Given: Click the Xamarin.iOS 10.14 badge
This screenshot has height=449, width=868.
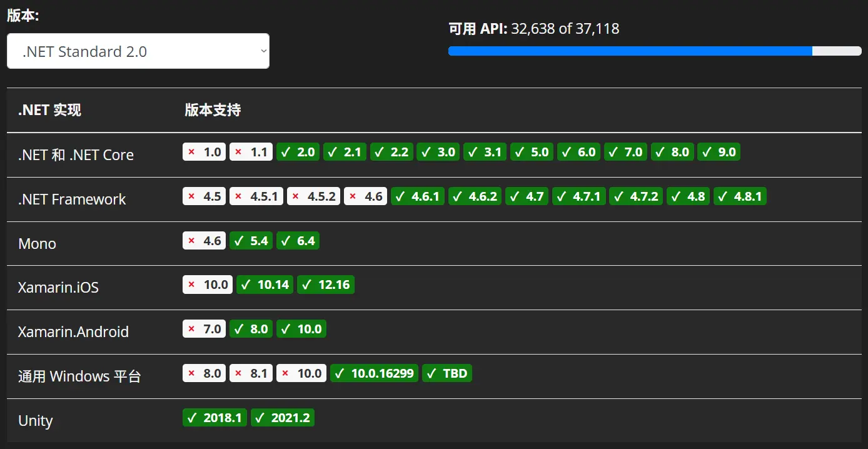Looking at the screenshot, I should click(265, 285).
